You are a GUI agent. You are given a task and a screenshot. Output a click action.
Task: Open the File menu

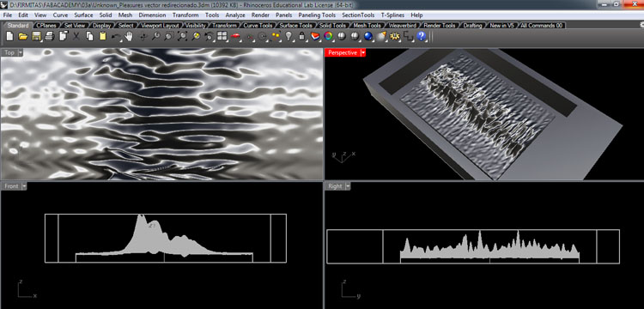pyautogui.click(x=7, y=15)
